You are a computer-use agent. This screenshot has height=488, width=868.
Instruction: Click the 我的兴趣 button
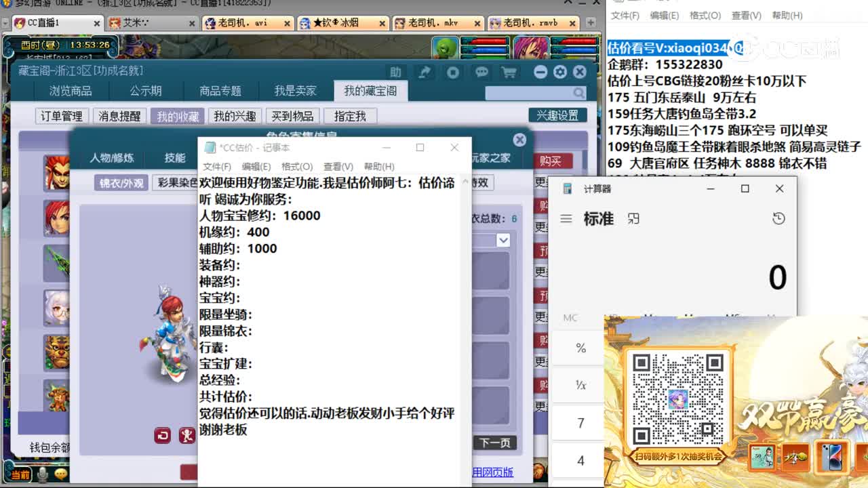pos(235,116)
